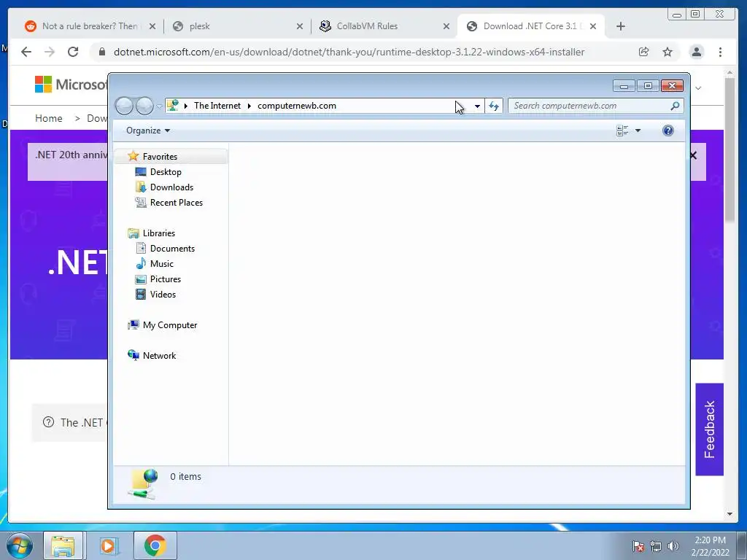Click the Desktop icon in navigation pane

click(x=141, y=172)
